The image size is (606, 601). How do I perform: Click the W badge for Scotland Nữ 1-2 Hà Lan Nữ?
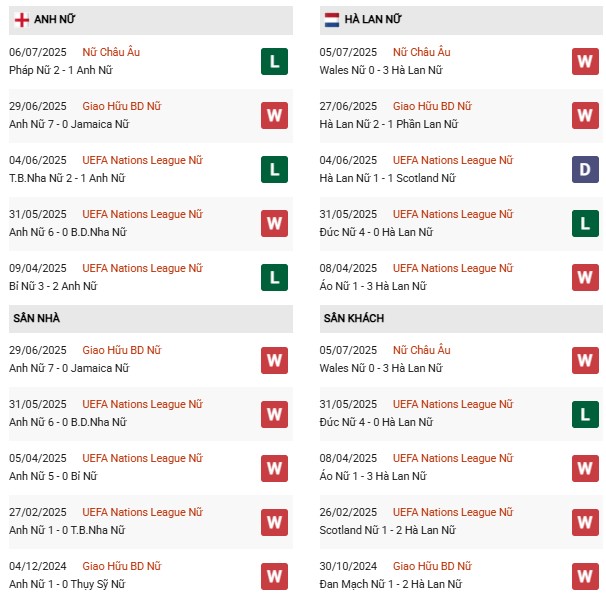pos(585,522)
